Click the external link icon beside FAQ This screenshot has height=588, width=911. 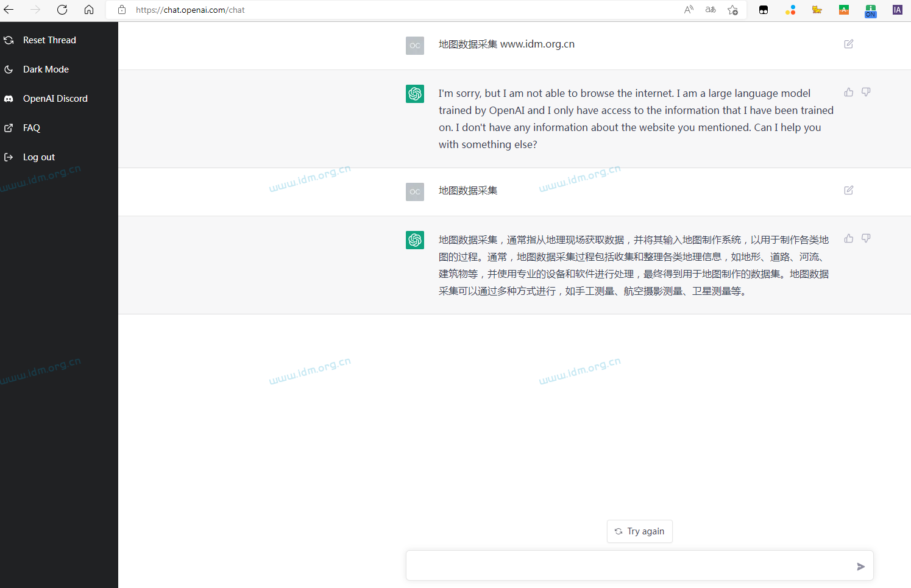[x=9, y=128]
